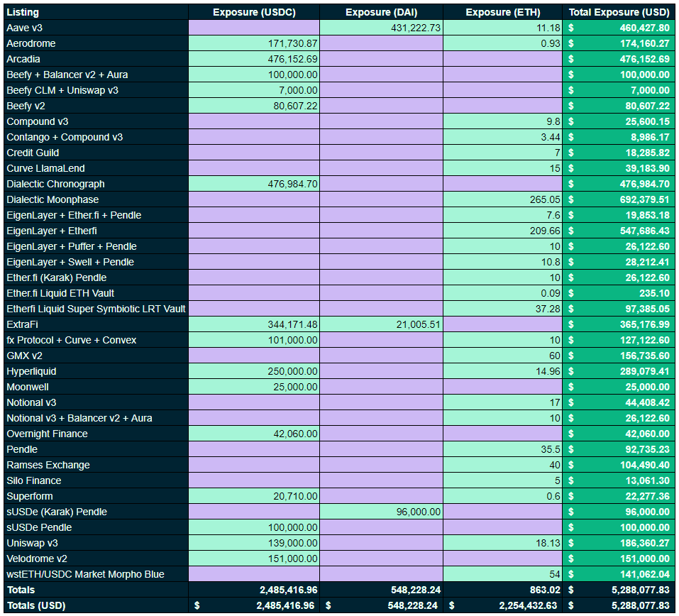
Task: Select the Exposure (USDC) header cell
Action: click(254, 12)
